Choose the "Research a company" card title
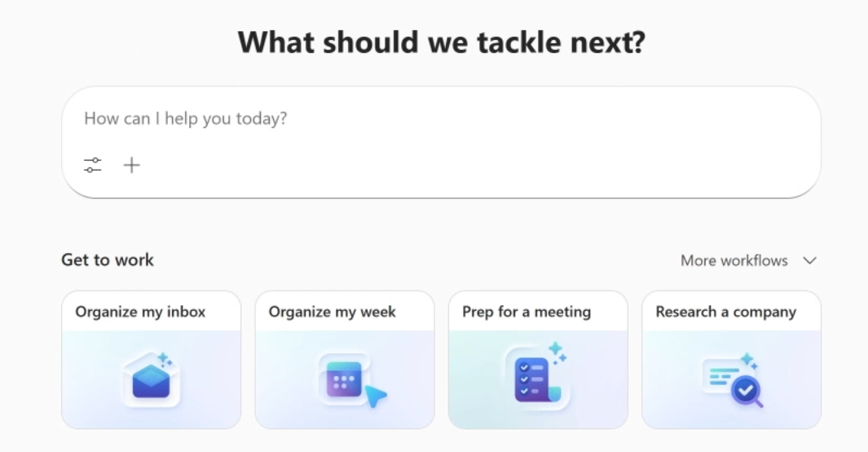The width and height of the screenshot is (868, 452). point(725,312)
